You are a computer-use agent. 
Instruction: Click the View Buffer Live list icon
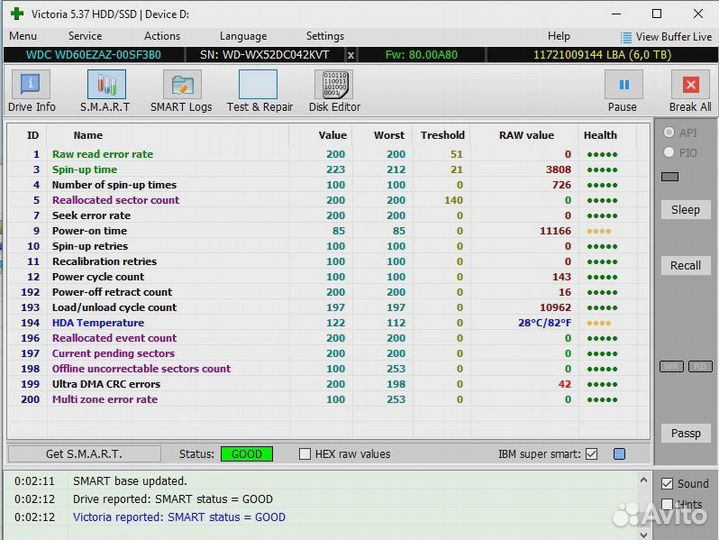point(625,37)
